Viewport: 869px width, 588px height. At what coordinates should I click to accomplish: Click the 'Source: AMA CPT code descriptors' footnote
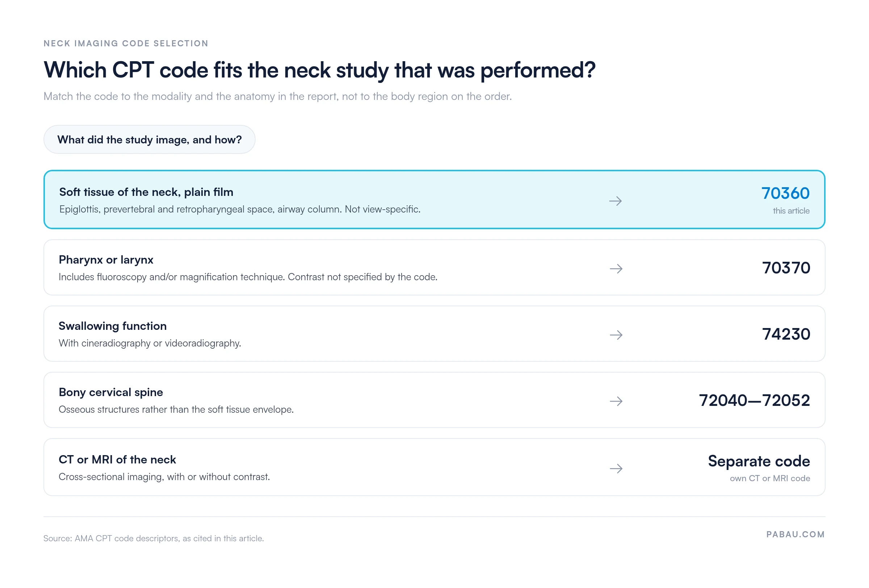154,538
